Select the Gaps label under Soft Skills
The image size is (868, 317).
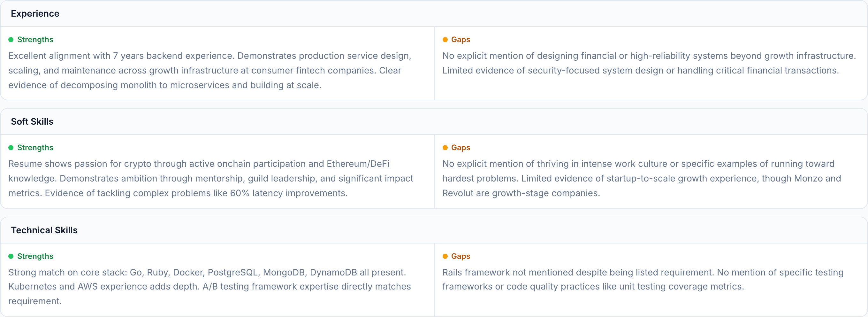(460, 148)
